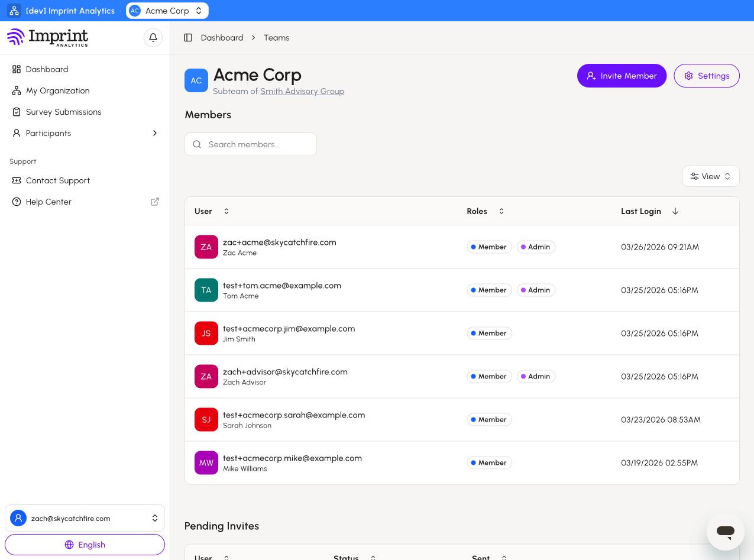Expand the Participants submenu chevron
Image resolution: width=754 pixels, height=560 pixels.
click(155, 133)
